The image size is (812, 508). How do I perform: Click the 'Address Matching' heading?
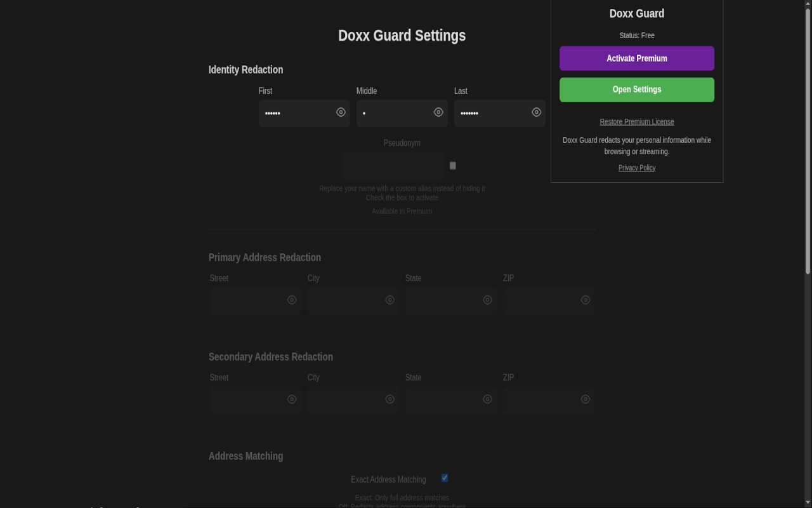[246, 456]
